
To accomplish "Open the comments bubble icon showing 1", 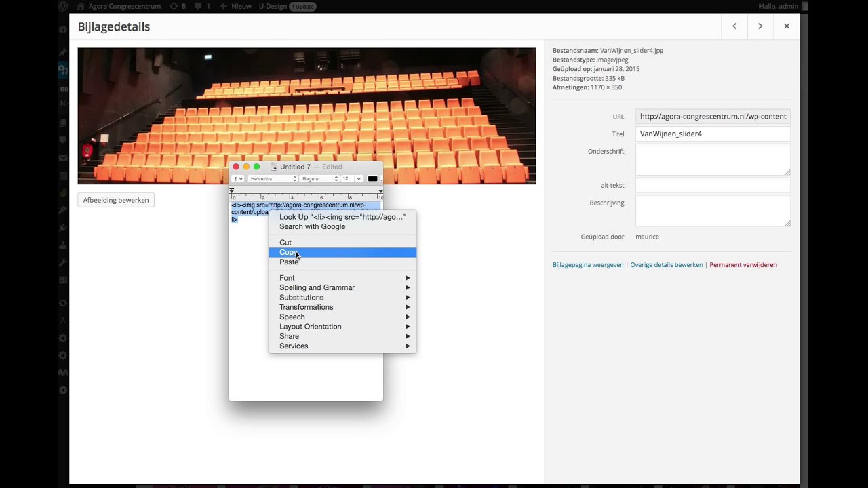I will click(x=198, y=6).
